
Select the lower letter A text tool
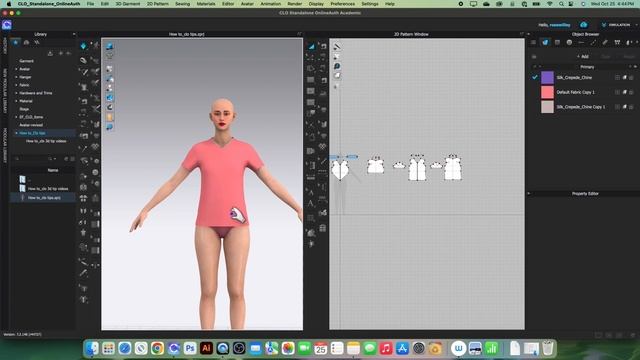[311, 203]
